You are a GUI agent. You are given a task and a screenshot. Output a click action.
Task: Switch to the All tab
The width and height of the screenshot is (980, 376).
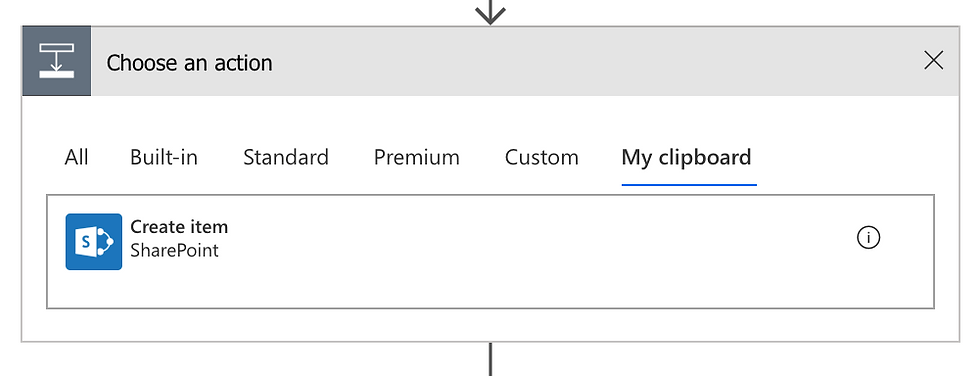click(x=76, y=157)
